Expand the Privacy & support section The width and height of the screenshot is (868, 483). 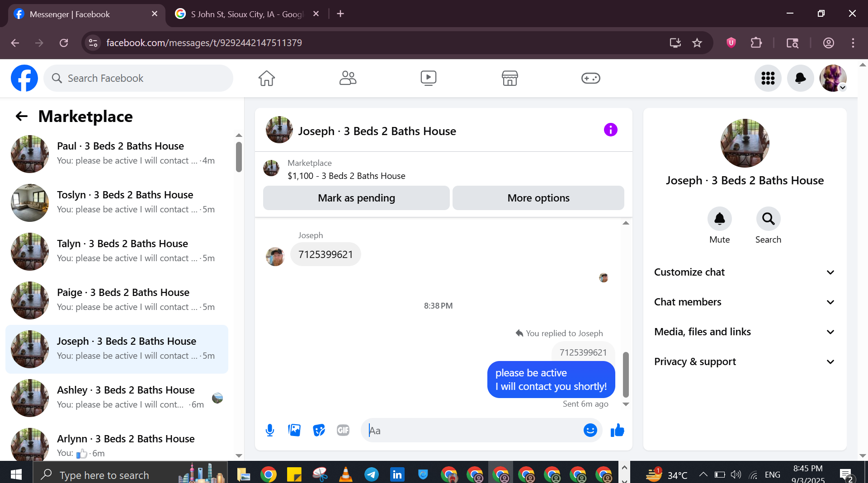click(745, 361)
